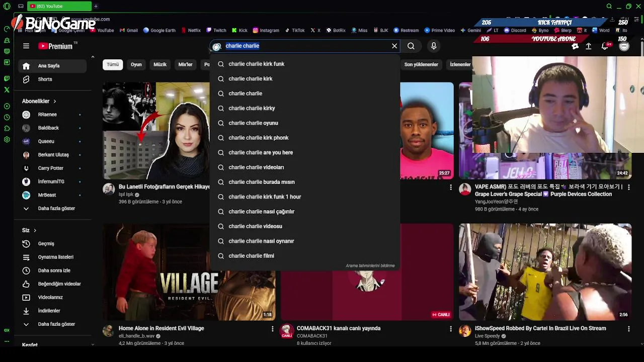Open the YouTube hamburger guide menu
This screenshot has height=362, width=644.
pyautogui.click(x=26, y=46)
